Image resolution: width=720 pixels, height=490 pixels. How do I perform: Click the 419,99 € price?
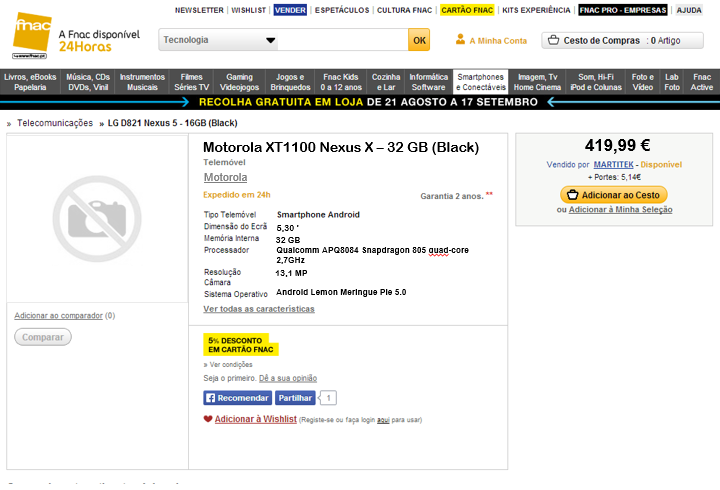617,146
